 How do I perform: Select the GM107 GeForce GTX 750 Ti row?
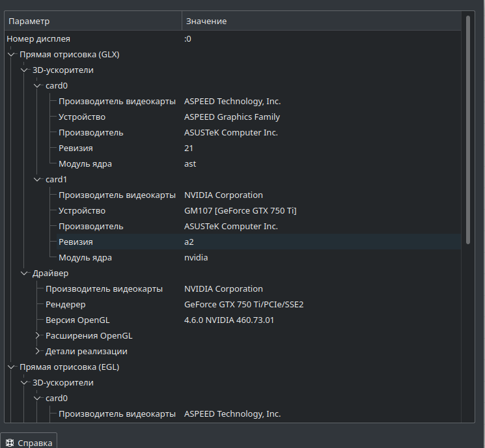[258, 211]
